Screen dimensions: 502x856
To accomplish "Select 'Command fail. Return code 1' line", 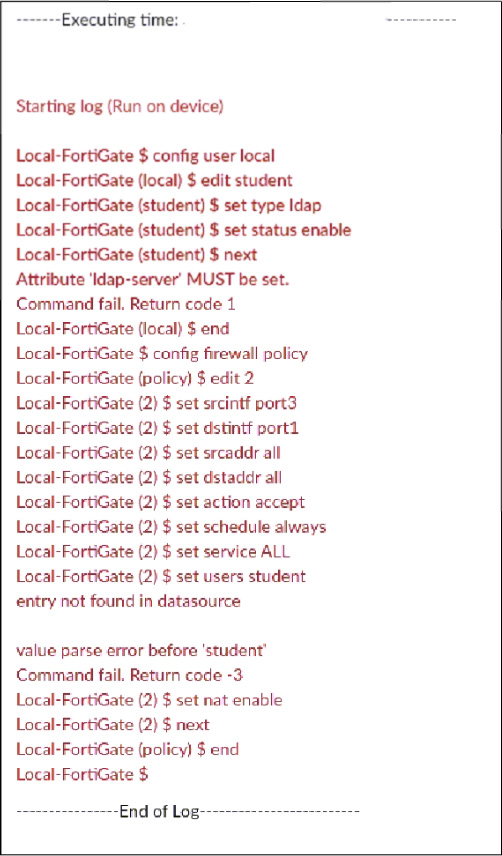I will [x=126, y=304].
